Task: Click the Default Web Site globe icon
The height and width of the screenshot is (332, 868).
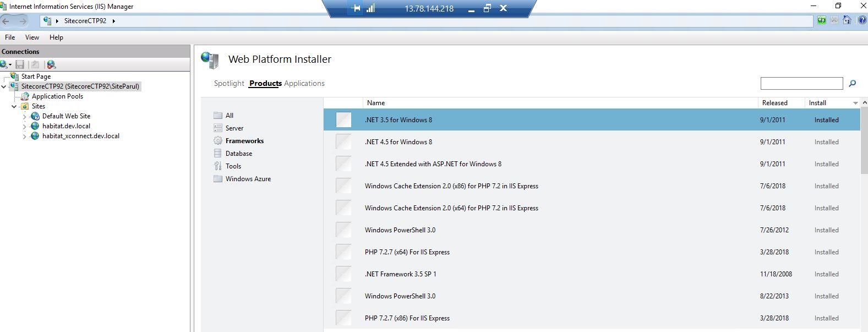Action: click(x=35, y=116)
